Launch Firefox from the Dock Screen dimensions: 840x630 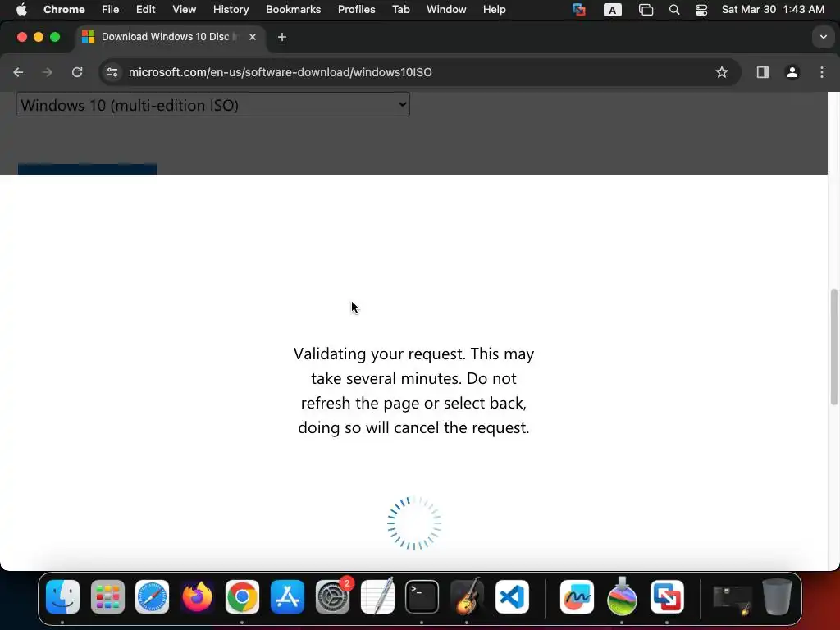[x=197, y=596]
